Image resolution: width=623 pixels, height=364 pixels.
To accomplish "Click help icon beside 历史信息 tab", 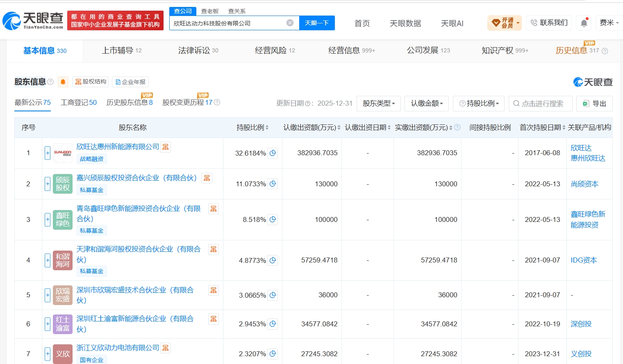I will pyautogui.click(x=605, y=51).
